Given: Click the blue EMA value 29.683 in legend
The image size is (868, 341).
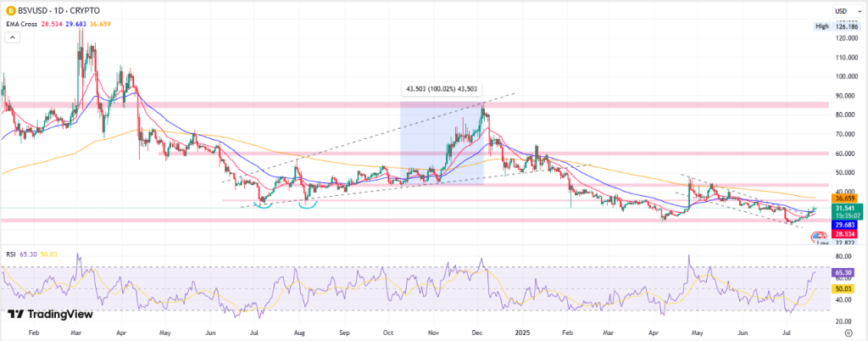Looking at the screenshot, I should click(75, 25).
